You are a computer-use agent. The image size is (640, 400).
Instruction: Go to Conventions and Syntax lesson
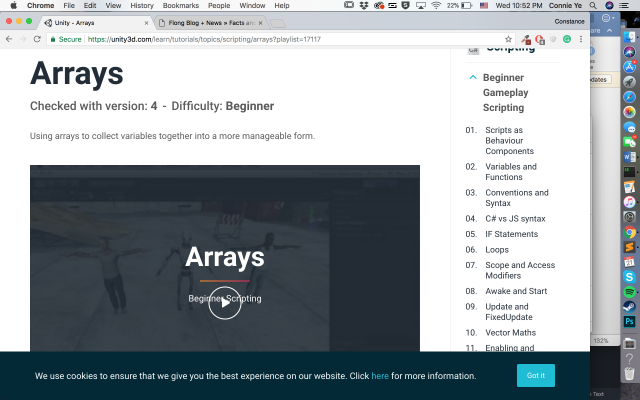pyautogui.click(x=517, y=198)
